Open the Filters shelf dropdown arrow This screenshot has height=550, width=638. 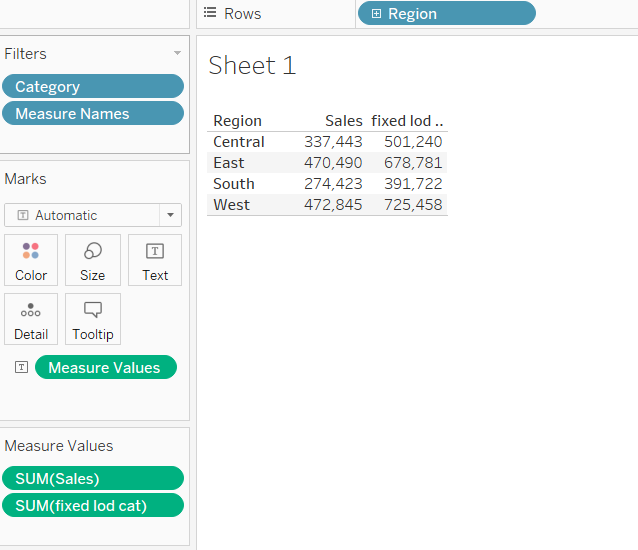177,53
